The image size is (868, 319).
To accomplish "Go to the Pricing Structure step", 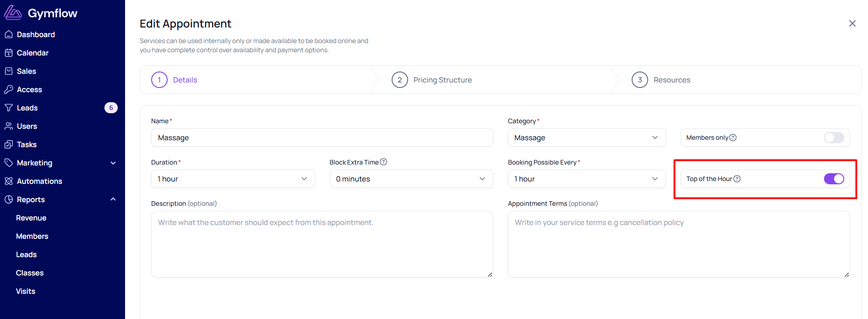I will pos(432,80).
